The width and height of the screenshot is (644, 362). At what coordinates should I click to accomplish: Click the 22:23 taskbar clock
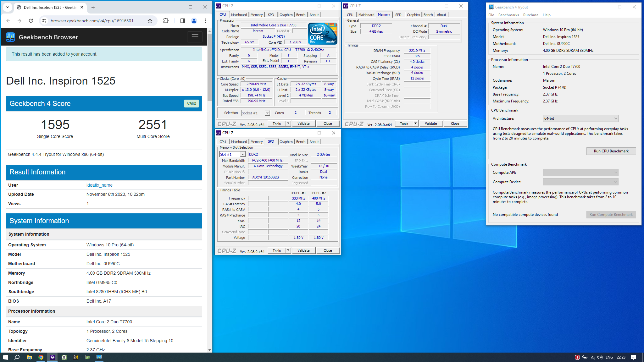click(621, 357)
